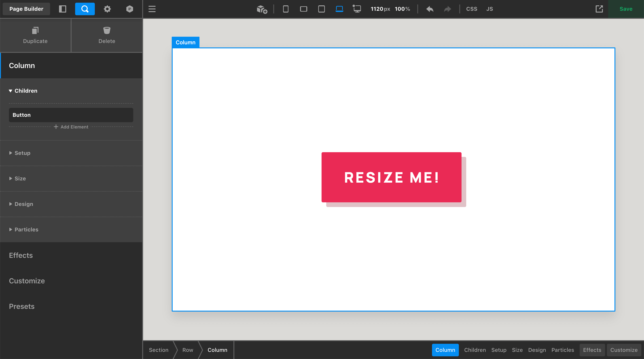Duplicate the selected Column

[x=35, y=35]
